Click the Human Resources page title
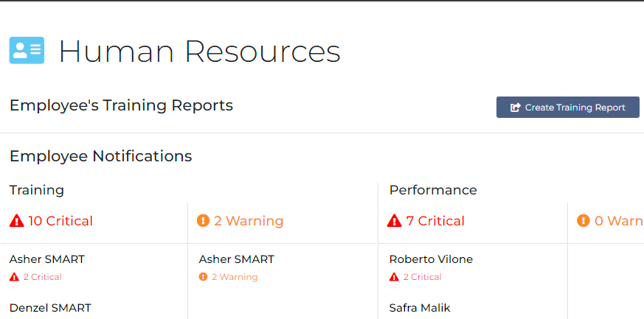This screenshot has width=644, height=319. (199, 51)
